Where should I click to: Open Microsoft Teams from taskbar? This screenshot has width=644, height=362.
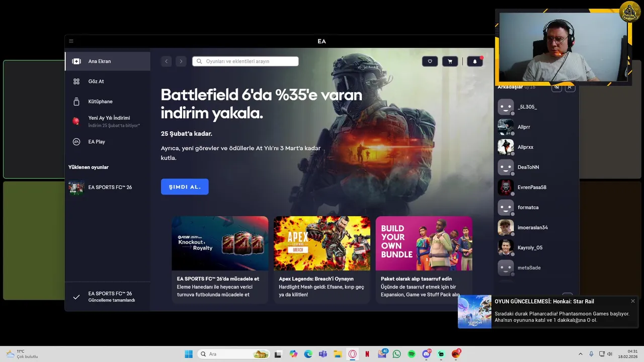click(323, 354)
